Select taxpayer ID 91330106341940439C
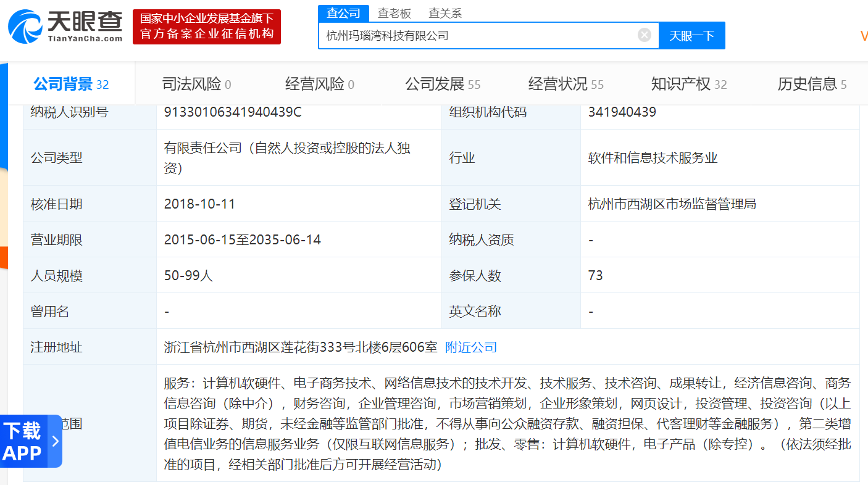This screenshot has width=868, height=485. click(x=233, y=112)
